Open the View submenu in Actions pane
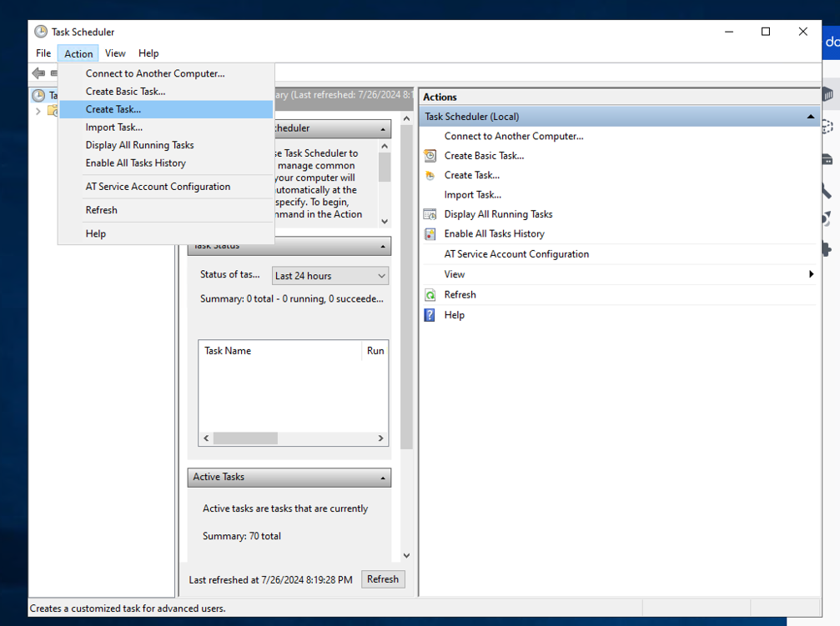Screen dimensions: 840x626 click(x=455, y=273)
